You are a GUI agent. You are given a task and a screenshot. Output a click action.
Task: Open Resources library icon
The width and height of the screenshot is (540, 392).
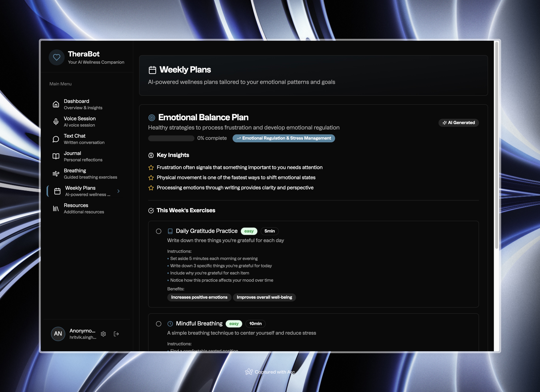pyautogui.click(x=56, y=208)
